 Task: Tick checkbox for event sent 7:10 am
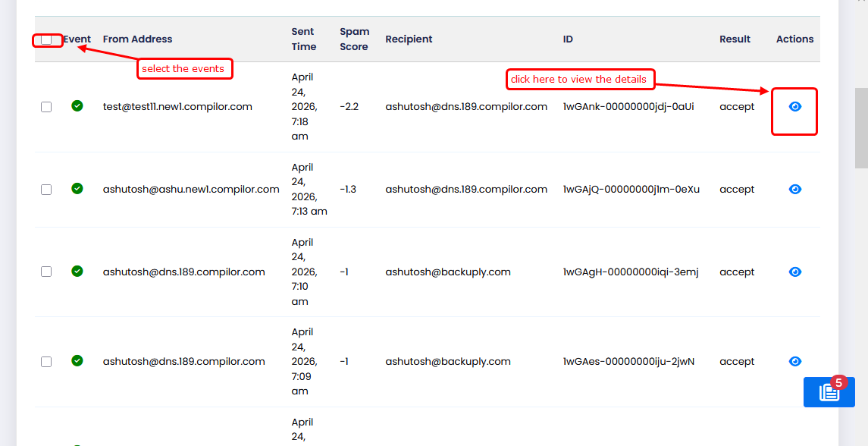click(x=46, y=272)
